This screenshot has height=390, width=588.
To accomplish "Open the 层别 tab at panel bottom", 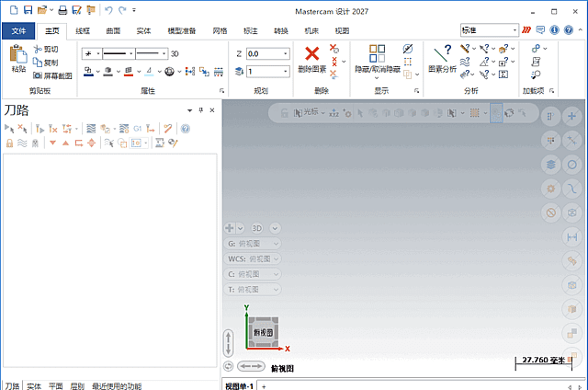I will [77, 386].
